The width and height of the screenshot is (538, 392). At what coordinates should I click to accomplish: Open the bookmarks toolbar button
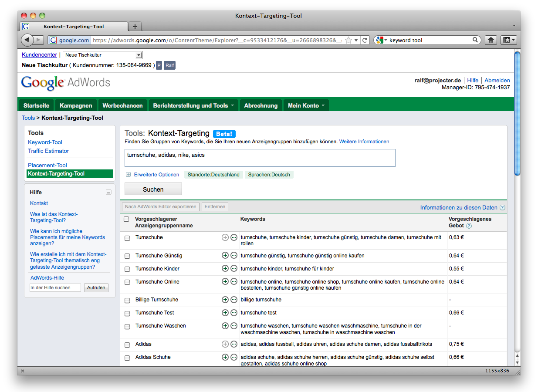(x=508, y=40)
